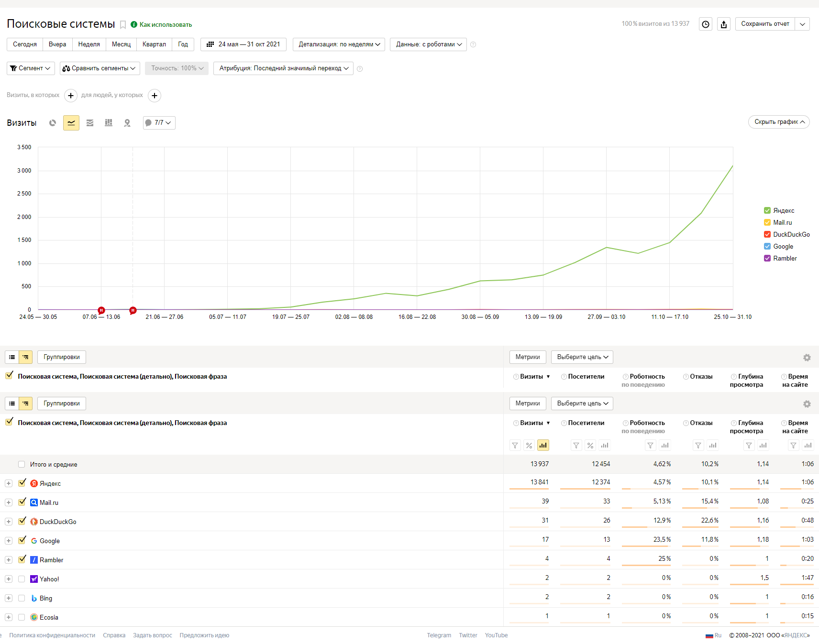The width and height of the screenshot is (819, 644).
Task: Click lower Метрики button
Action: (x=528, y=404)
